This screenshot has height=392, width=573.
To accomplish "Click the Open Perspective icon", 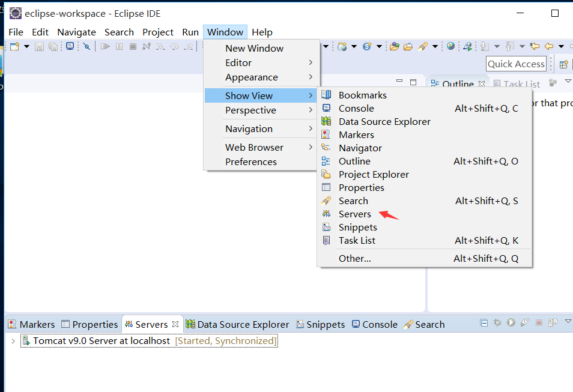I will point(564,64).
